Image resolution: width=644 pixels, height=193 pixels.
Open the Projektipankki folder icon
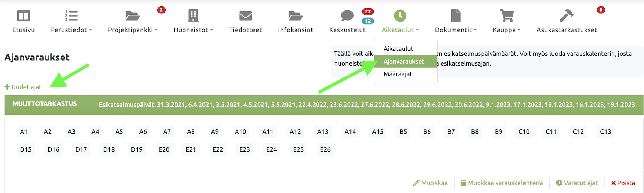133,16
